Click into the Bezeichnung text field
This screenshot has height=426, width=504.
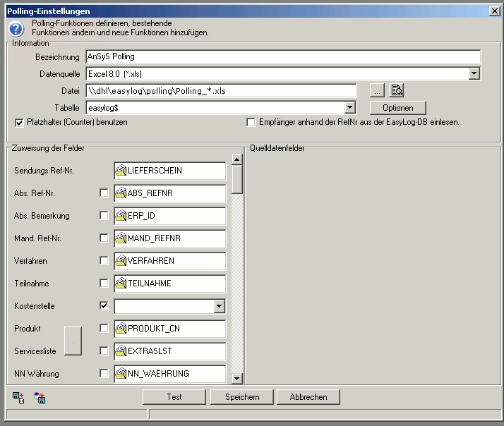[x=282, y=56]
